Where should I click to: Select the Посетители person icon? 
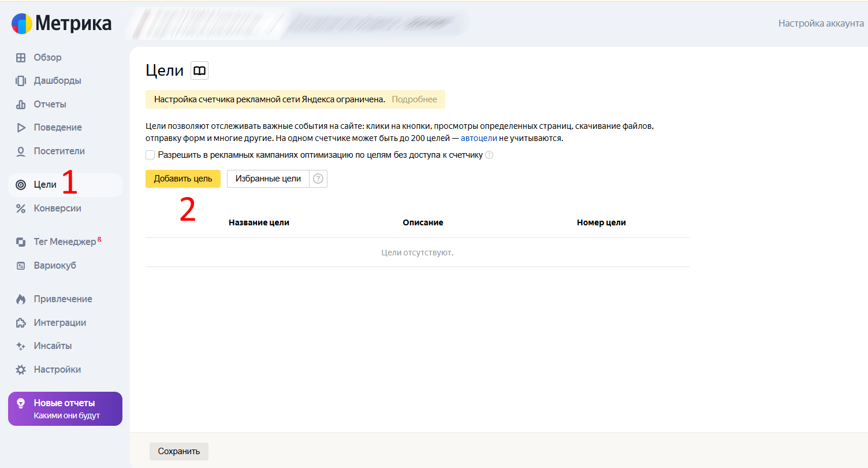click(x=21, y=151)
